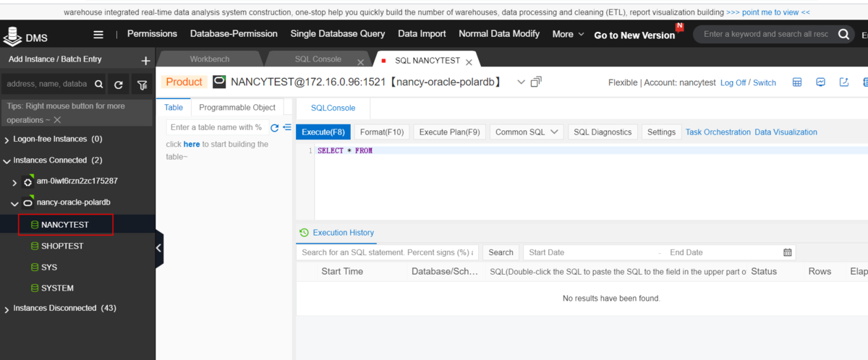Open Task Orchestration link
Image resolution: width=868 pixels, height=360 pixels.
(x=718, y=132)
